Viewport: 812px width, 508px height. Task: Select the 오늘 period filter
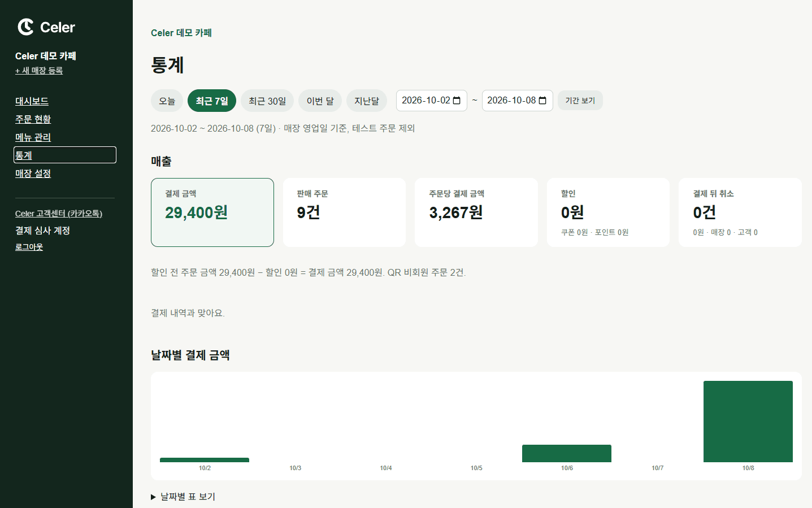[x=167, y=101]
